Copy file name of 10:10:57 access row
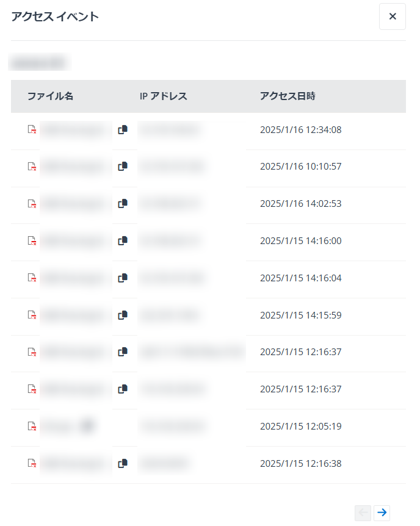The image size is (420, 526). click(x=123, y=167)
